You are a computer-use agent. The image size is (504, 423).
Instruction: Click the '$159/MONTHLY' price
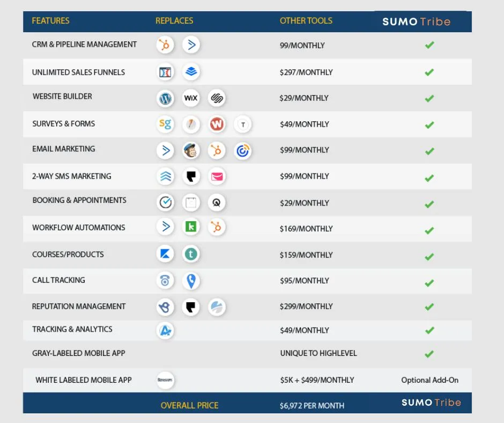click(306, 255)
